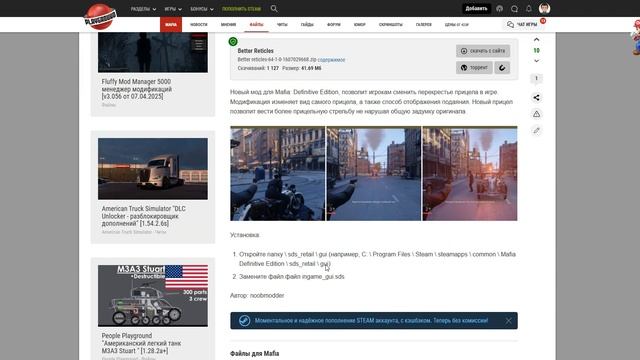
Task: Click the Пополнить Steam link
Action: click(241, 9)
